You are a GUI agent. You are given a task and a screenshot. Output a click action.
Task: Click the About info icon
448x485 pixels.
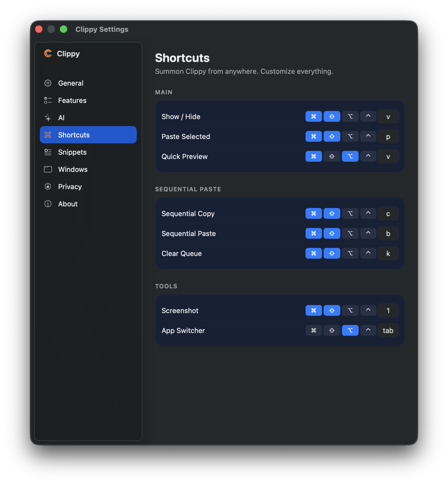coord(48,204)
